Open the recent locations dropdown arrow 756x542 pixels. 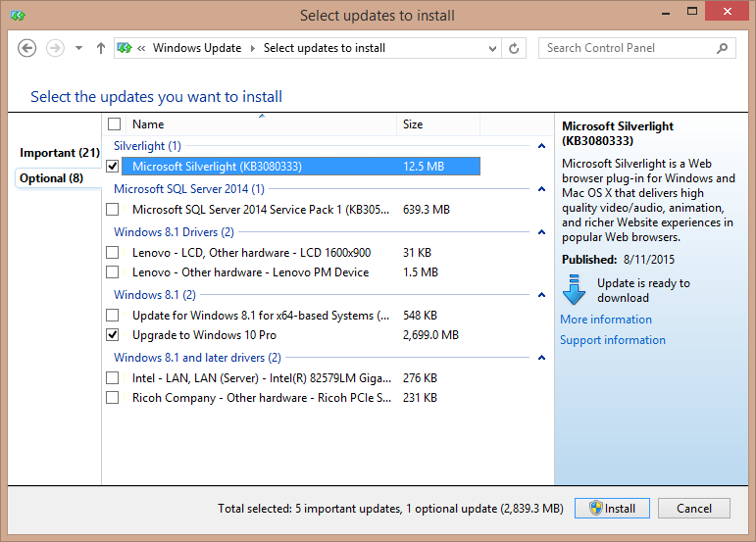pyautogui.click(x=79, y=48)
